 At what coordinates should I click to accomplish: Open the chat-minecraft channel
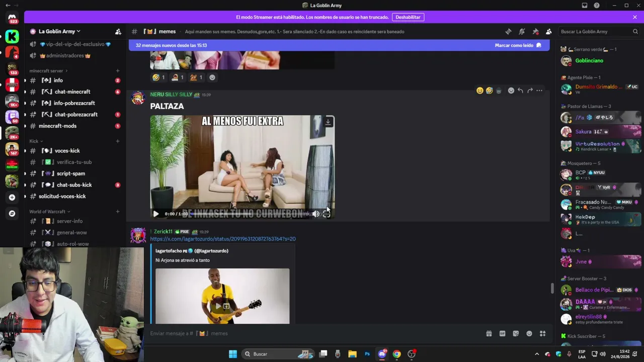[74, 92]
